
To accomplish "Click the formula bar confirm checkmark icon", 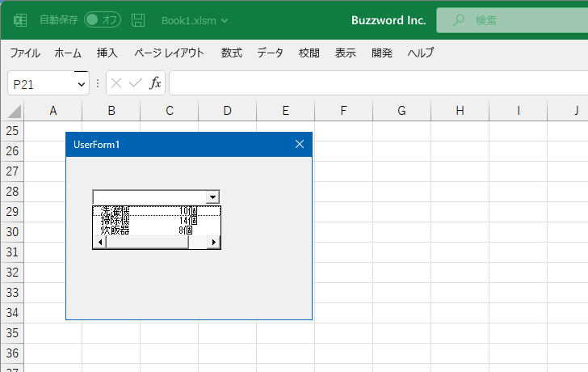I will [x=136, y=83].
